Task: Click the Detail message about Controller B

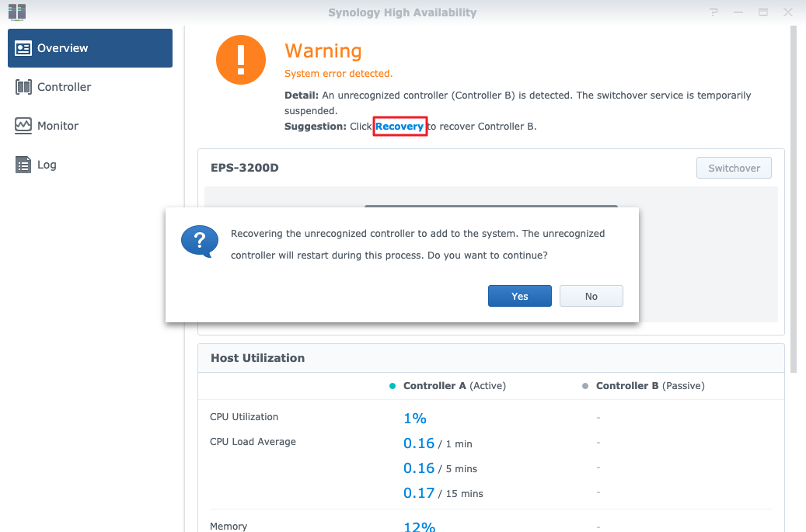Action: [x=518, y=103]
